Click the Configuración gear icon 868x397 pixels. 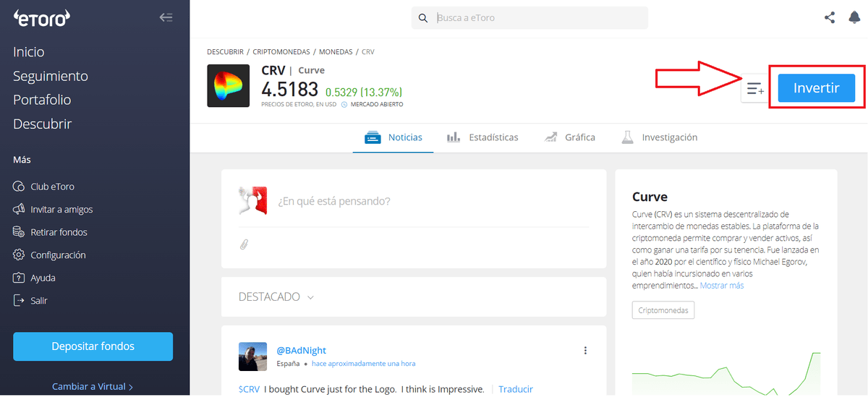click(19, 255)
